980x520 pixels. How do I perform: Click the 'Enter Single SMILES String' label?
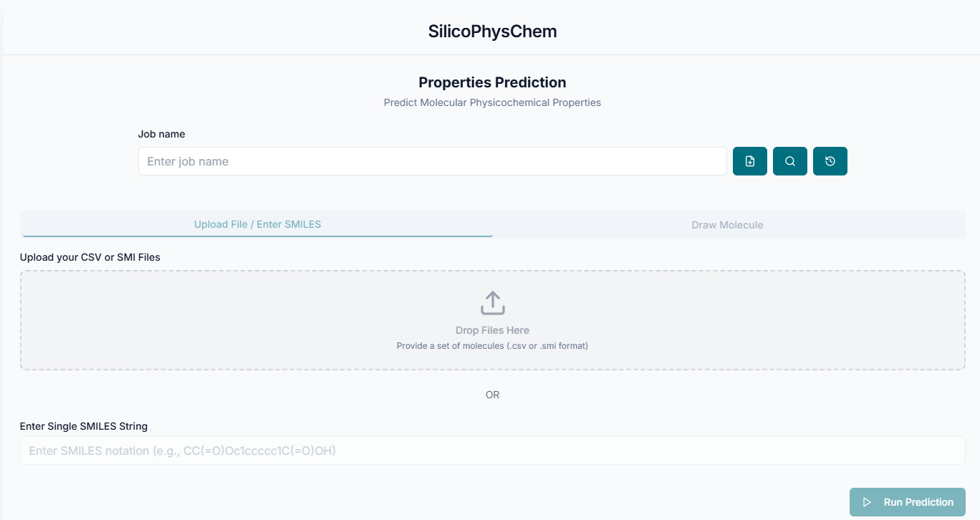84,426
